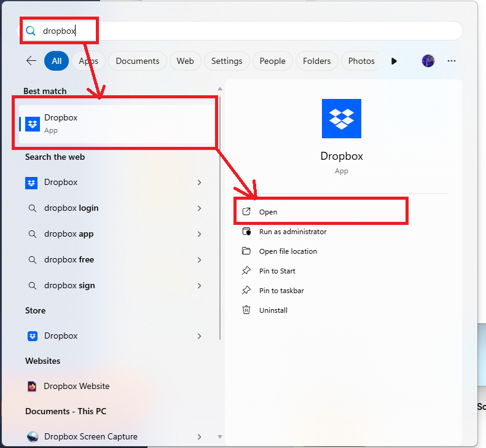The height and width of the screenshot is (448, 486).
Task: Click the dropbox search text field
Action: pos(239,31)
